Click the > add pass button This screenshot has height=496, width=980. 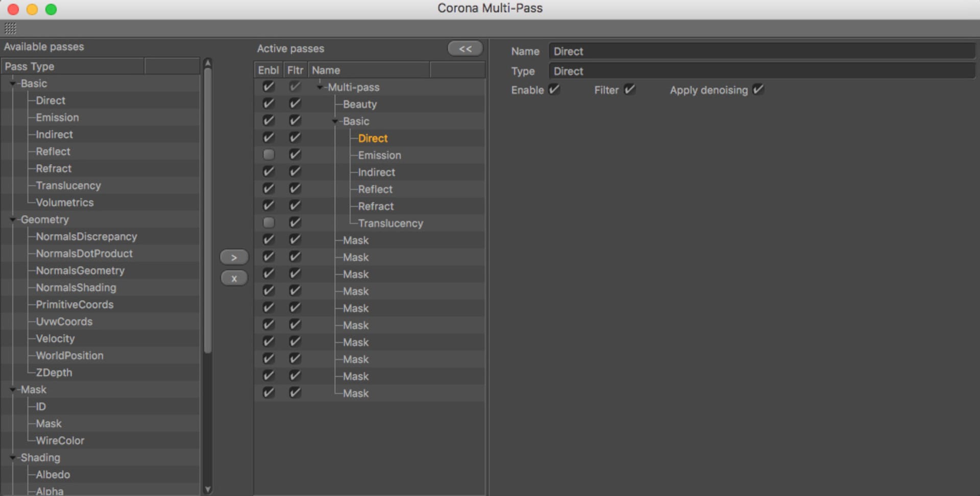click(x=234, y=257)
